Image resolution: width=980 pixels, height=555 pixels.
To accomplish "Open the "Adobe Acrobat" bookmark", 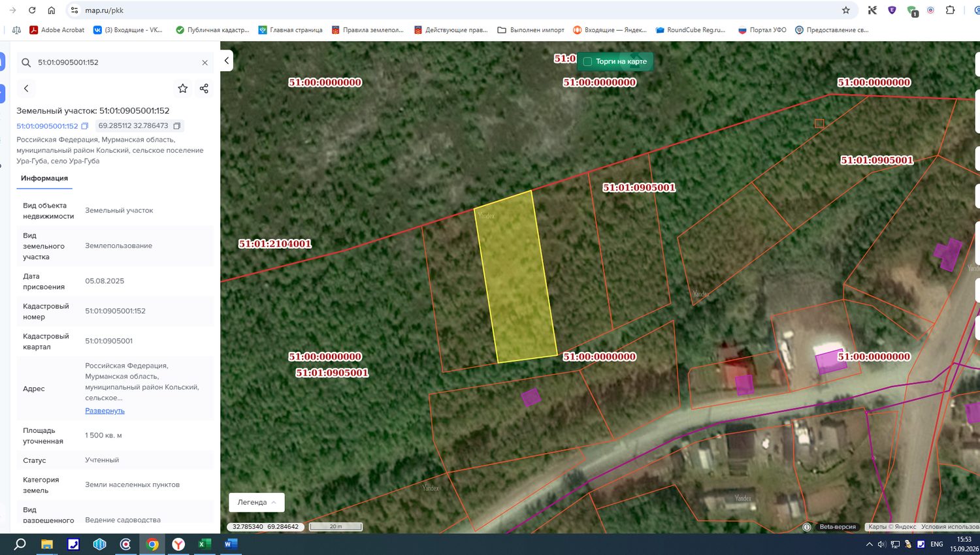I will pos(57,30).
